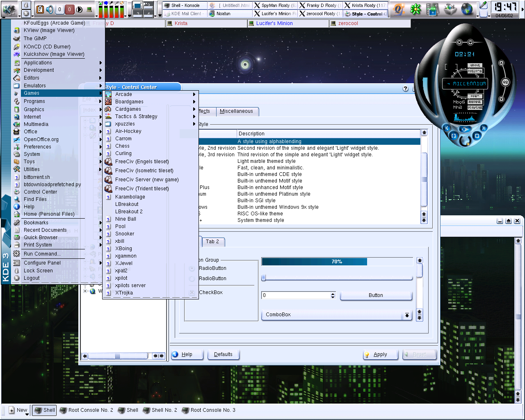Launch the ICQ flower icon in the panel
This screenshot has height=420, width=525.
(x=415, y=9)
